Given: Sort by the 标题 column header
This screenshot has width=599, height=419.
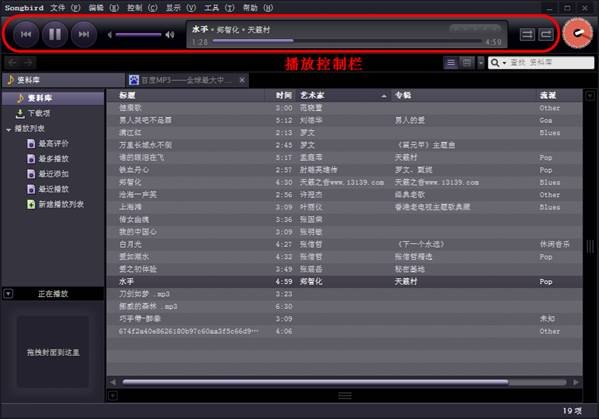Looking at the screenshot, I should point(186,95).
